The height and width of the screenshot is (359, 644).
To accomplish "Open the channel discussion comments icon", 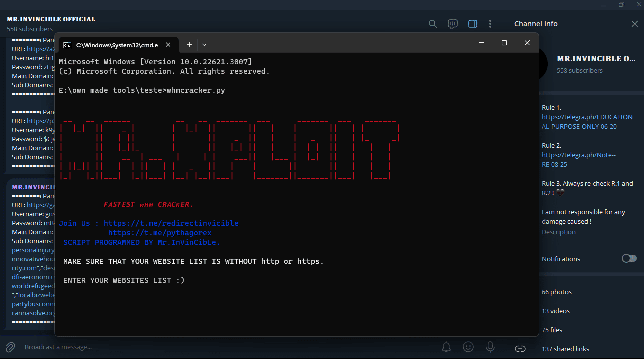I will point(453,24).
